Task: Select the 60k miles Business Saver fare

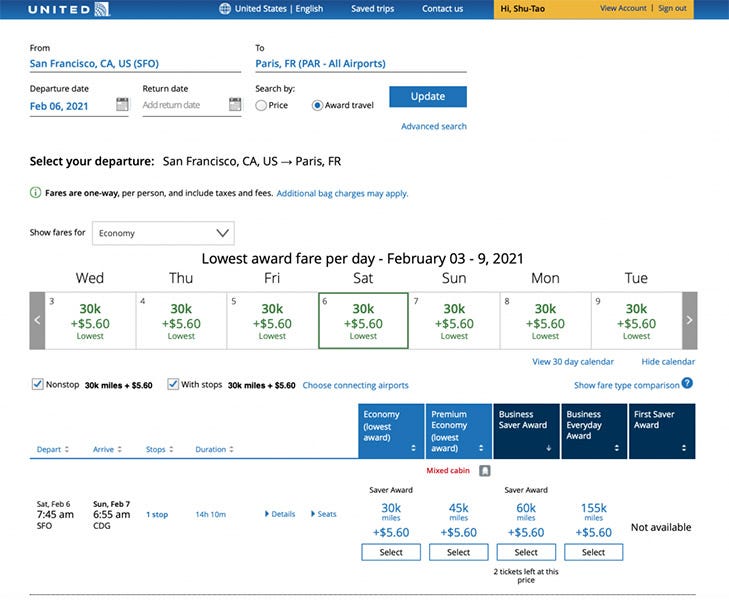Action: pos(526,552)
